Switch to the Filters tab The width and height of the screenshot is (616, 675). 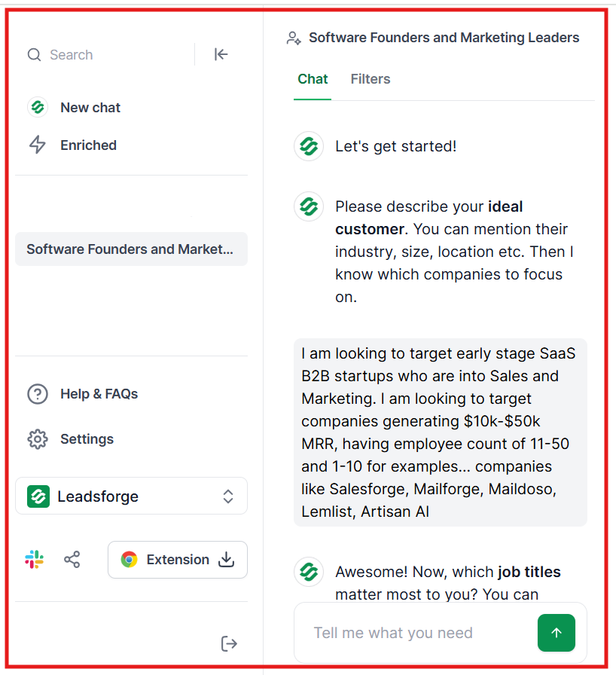tap(370, 79)
